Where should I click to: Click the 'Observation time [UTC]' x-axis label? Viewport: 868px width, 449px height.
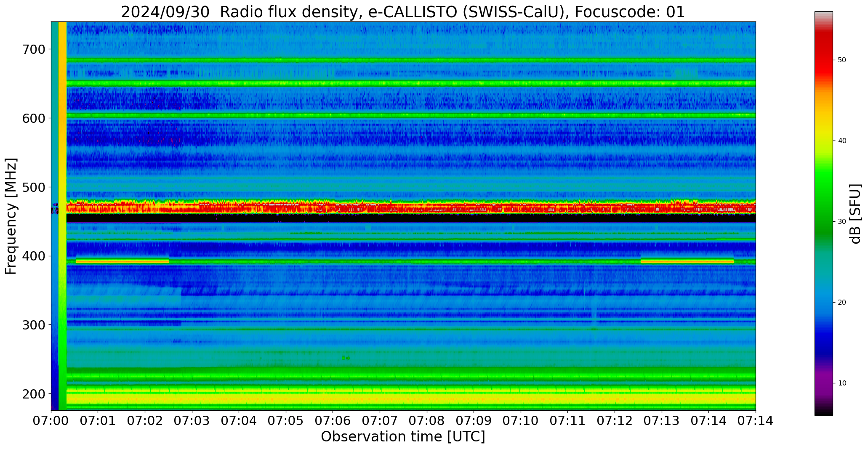(403, 436)
